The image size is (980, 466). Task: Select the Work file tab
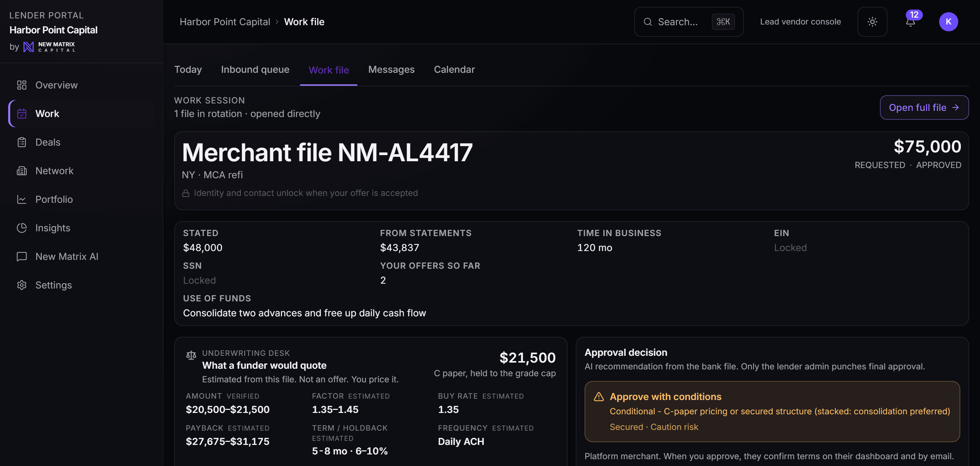point(329,70)
